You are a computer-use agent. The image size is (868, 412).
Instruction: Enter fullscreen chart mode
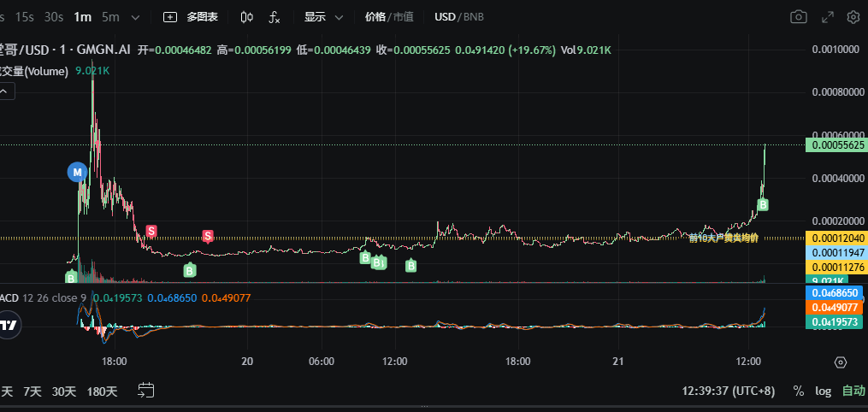827,17
